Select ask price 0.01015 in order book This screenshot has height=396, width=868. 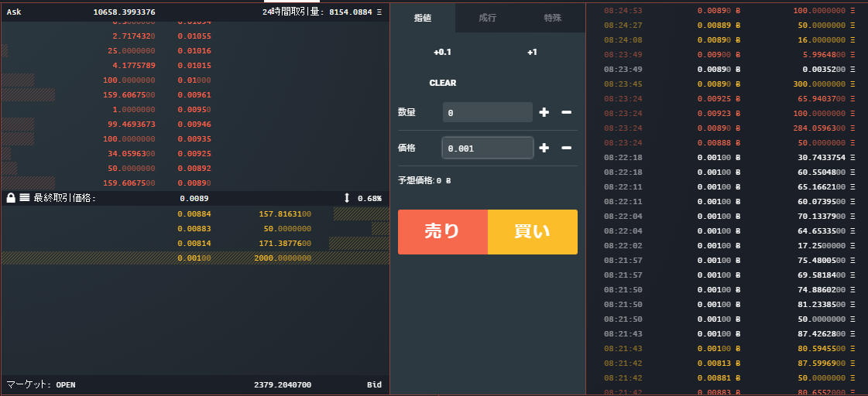point(194,65)
